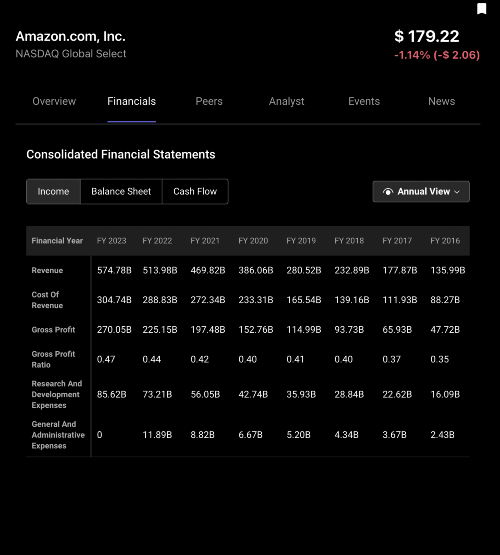Image resolution: width=500 pixels, height=555 pixels.
Task: Switch to the Overview tab
Action: tap(54, 102)
